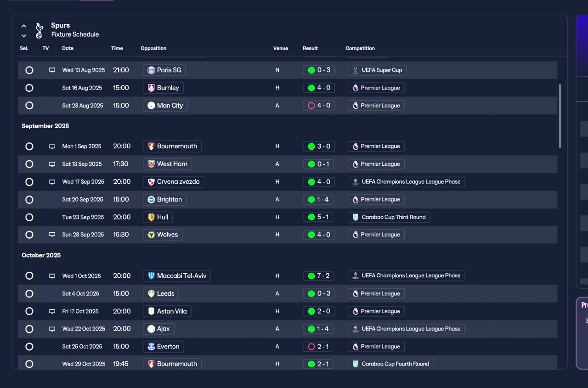Image resolution: width=588 pixels, height=388 pixels.
Task: Click the Carabao Cup Third Round trophy icon
Action: coord(355,217)
